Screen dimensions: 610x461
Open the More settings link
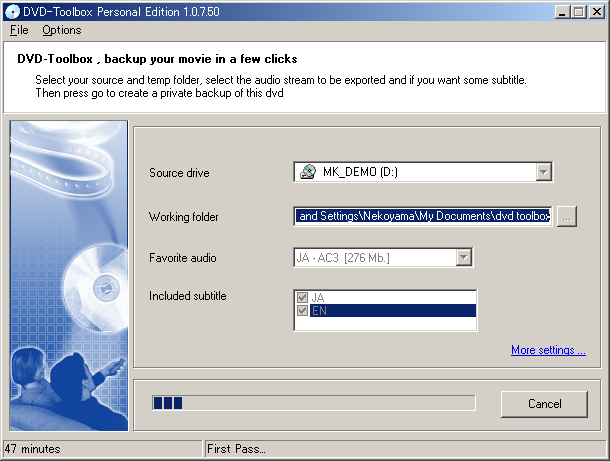point(548,350)
